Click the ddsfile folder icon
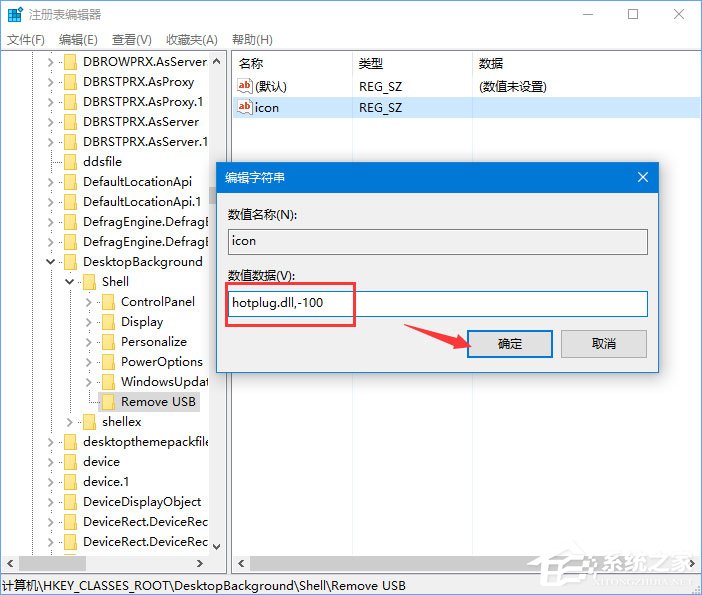Screen dimensions: 702x595 (70, 162)
